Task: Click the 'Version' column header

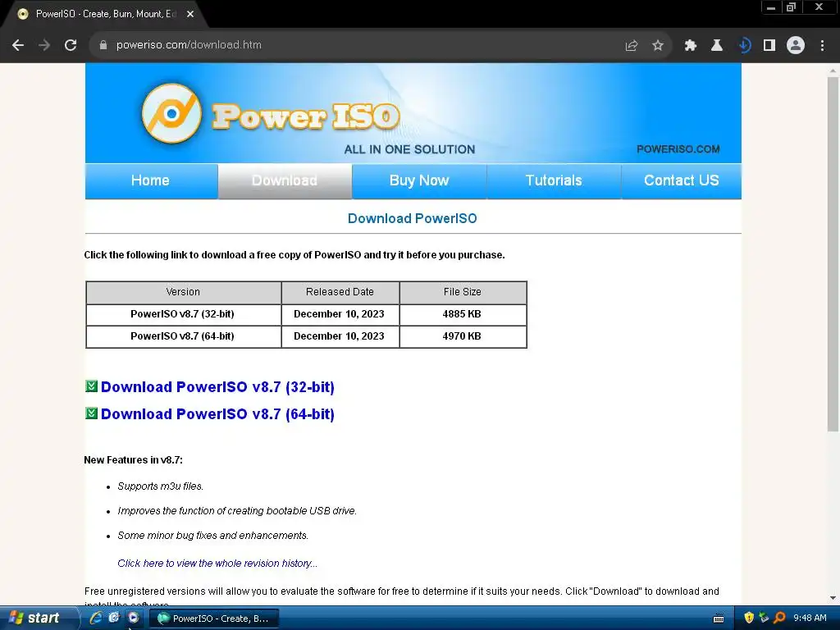Action: coord(183,293)
